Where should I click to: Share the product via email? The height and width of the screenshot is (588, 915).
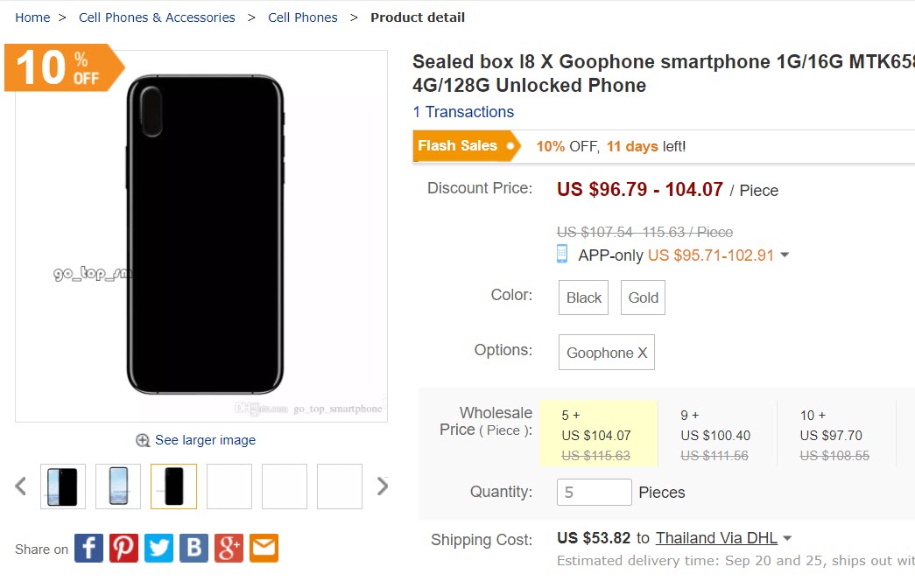(264, 548)
